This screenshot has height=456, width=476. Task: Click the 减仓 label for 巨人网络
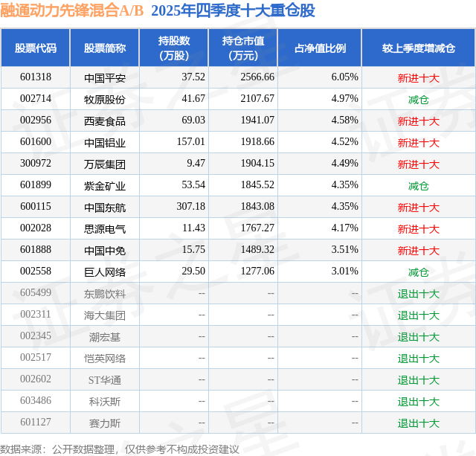419,272
